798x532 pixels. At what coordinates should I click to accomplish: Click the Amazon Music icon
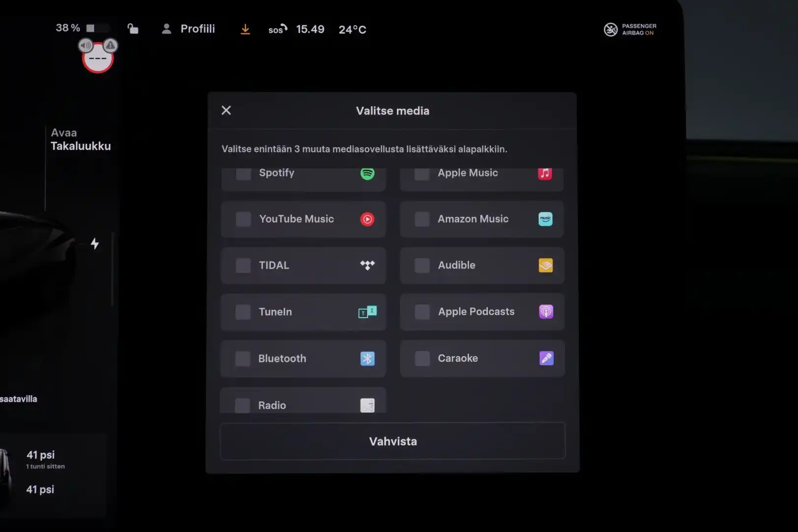click(545, 219)
